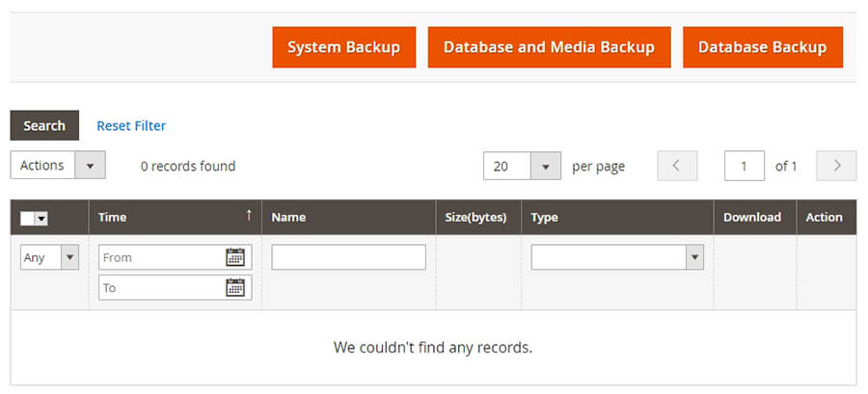Click the To date input field
This screenshot has width=868, height=394.
(x=160, y=287)
